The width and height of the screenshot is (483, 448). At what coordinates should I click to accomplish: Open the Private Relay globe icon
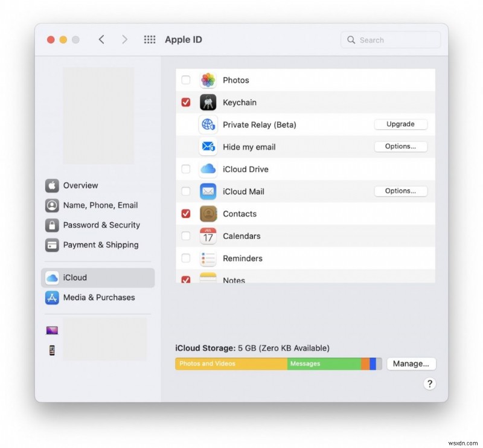point(208,124)
